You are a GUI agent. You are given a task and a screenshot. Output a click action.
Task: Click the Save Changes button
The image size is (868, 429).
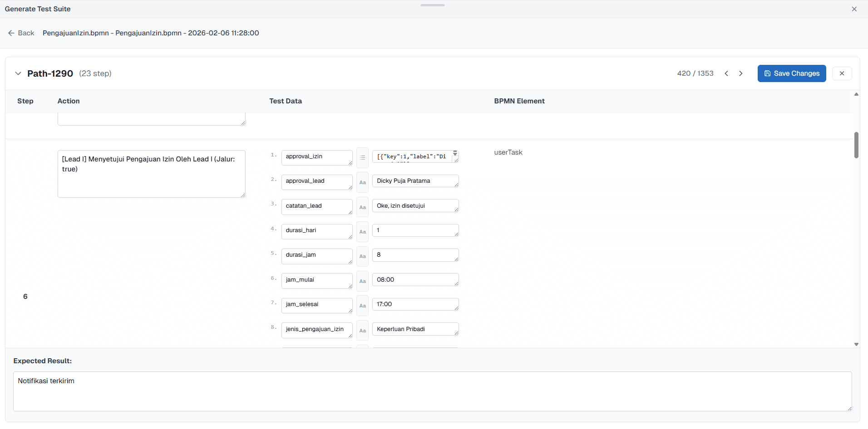tap(791, 73)
